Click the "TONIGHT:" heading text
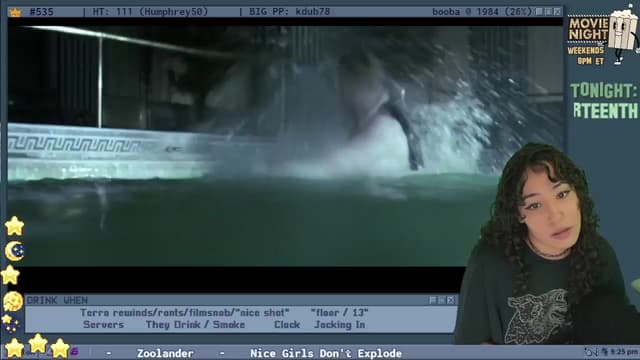Image resolution: width=640 pixels, height=360 pixels. pyautogui.click(x=603, y=91)
